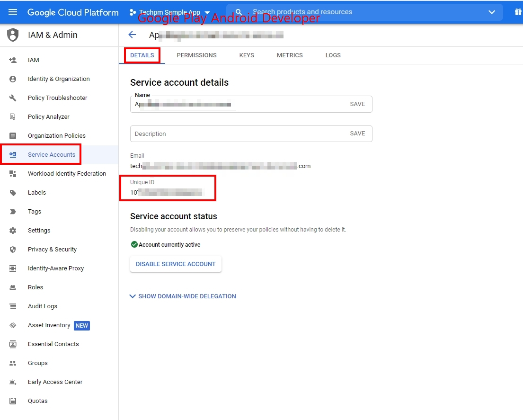Click the Description input field
The height and width of the screenshot is (420, 523).
[237, 134]
